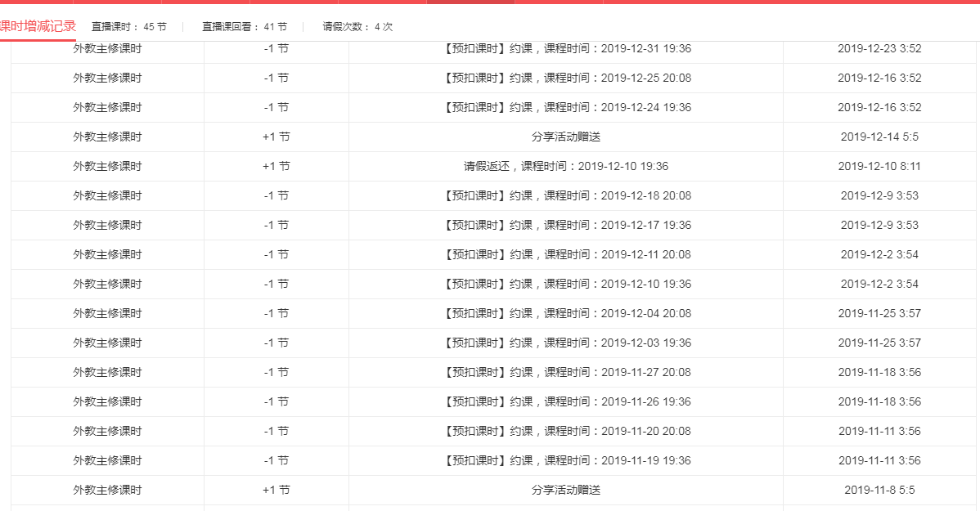The image size is (980, 511).
Task: Select the 约课 entry for 2019-12-04 20:08
Action: 566,314
